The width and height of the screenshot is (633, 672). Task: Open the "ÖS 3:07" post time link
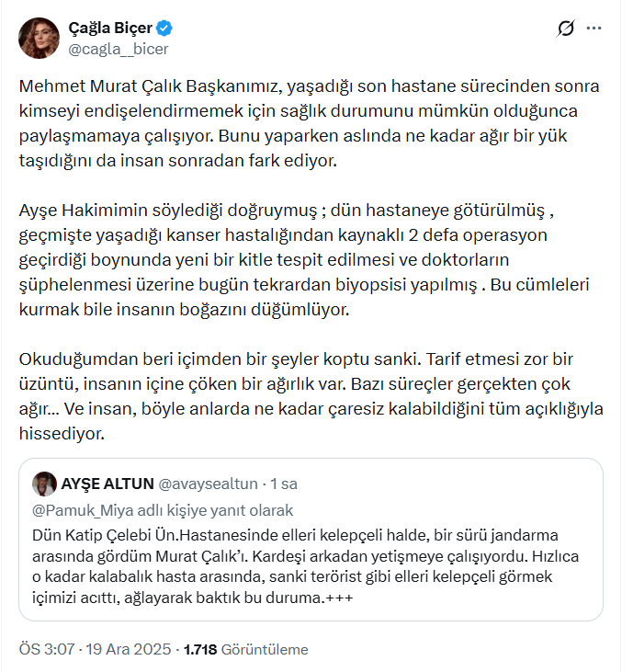pyautogui.click(x=47, y=649)
